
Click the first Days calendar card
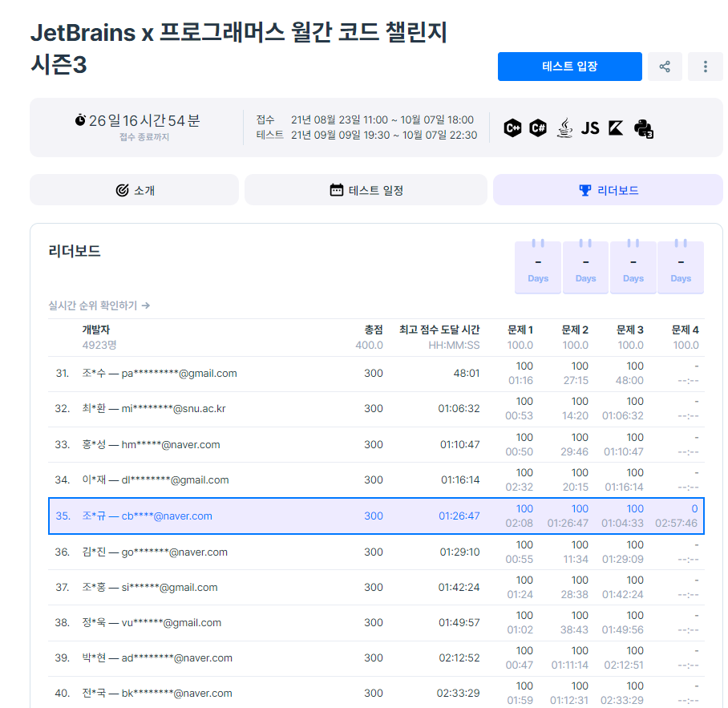[538, 266]
